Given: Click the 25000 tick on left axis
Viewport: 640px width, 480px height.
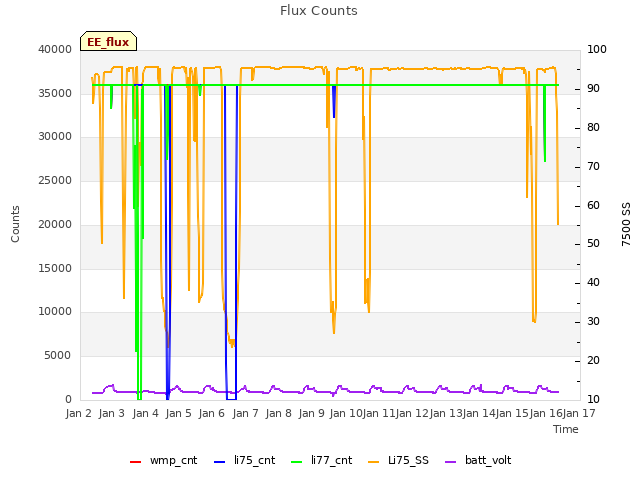Looking at the screenshot, I should tap(55, 180).
